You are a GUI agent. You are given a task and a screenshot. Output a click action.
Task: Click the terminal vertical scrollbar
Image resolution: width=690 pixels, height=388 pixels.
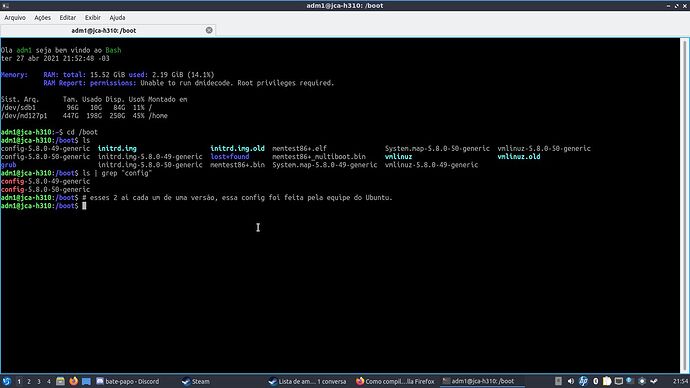click(685, 205)
